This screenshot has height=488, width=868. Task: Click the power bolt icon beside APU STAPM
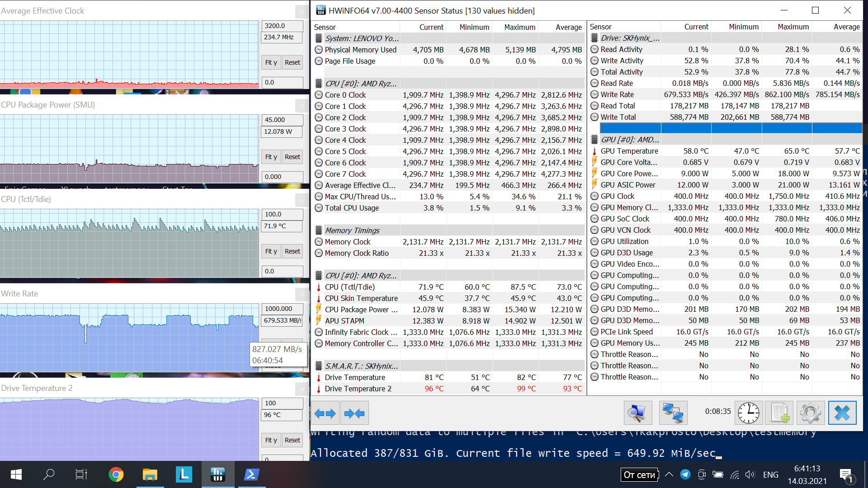[319, 321]
